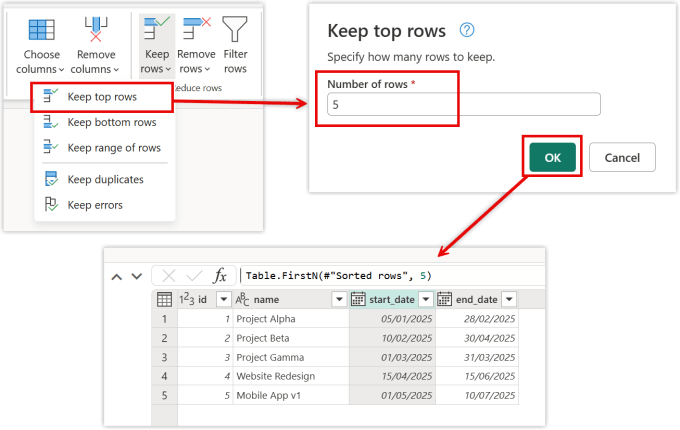Screen dimensions: 680x430
Task: Click the 15/06/2025 end date cell
Action: pos(477,376)
